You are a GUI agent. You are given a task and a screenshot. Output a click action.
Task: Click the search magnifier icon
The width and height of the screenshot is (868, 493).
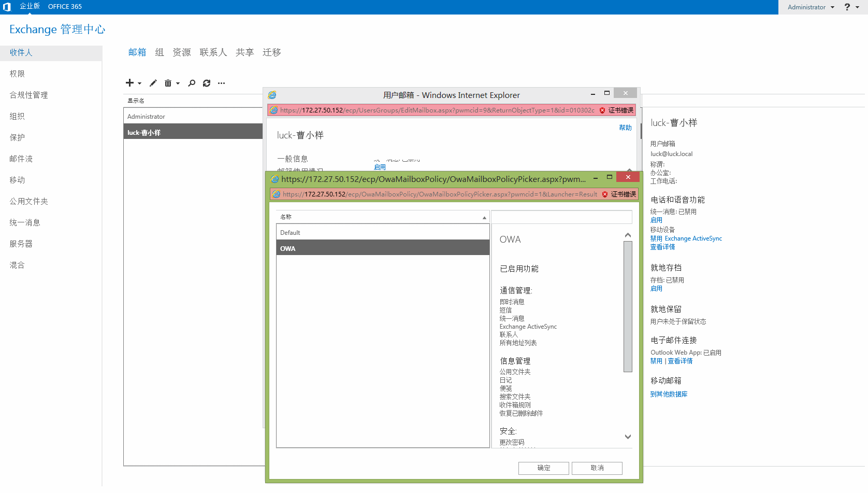click(x=192, y=83)
